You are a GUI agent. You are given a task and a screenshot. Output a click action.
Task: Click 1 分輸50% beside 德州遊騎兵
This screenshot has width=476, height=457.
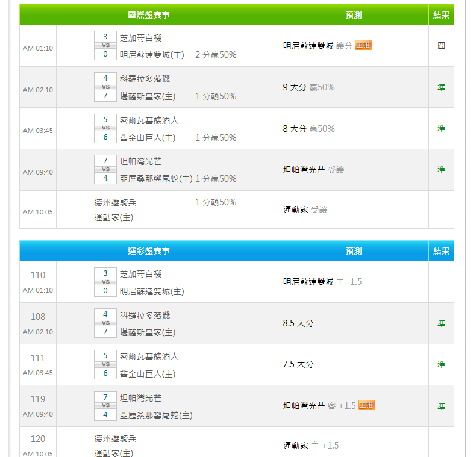coord(216,202)
